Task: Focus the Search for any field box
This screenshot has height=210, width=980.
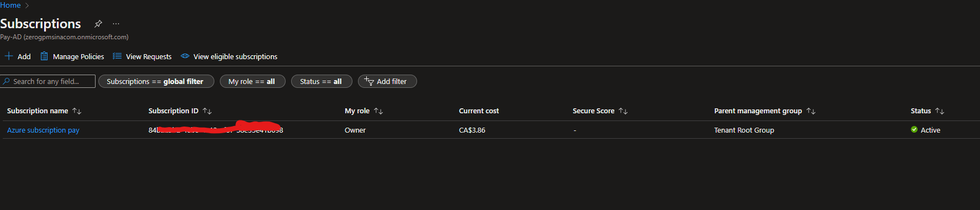Action: coord(48,81)
